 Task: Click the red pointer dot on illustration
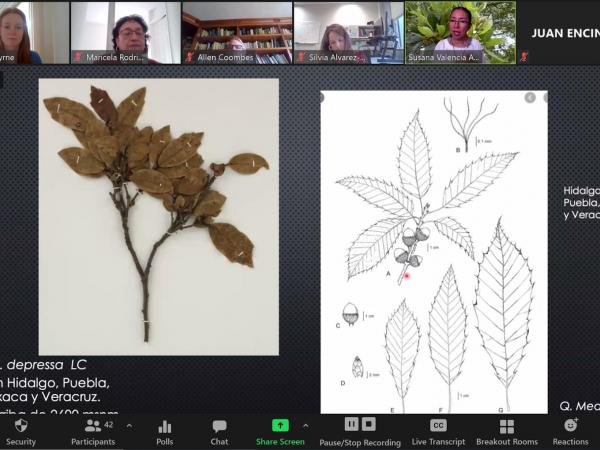(407, 274)
